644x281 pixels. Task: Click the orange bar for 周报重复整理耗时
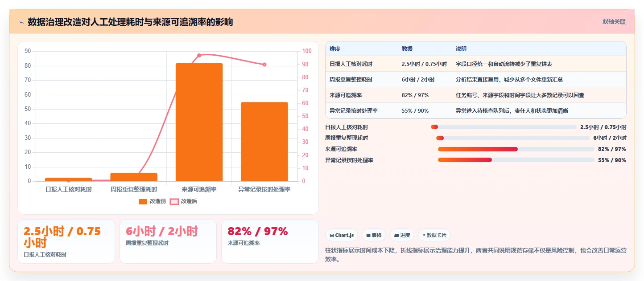point(134,177)
